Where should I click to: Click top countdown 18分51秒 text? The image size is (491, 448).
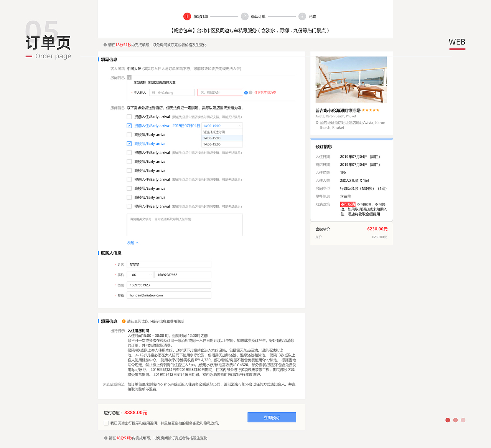pos(123,45)
